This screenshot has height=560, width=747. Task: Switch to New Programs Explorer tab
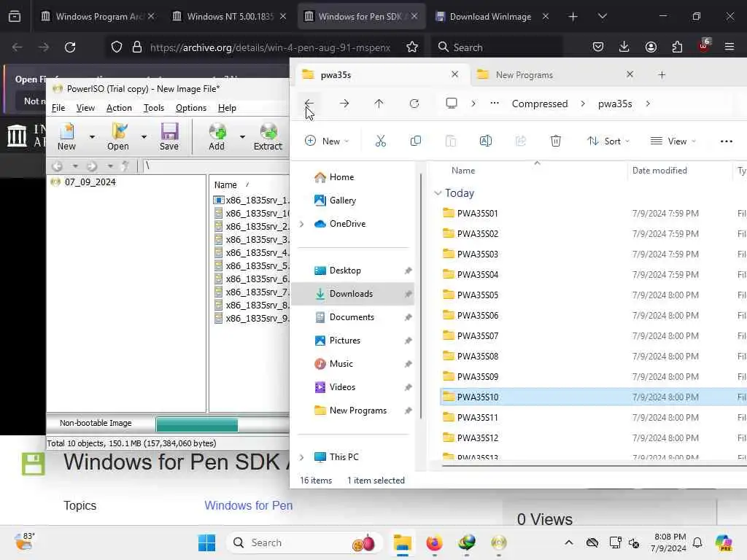click(555, 75)
